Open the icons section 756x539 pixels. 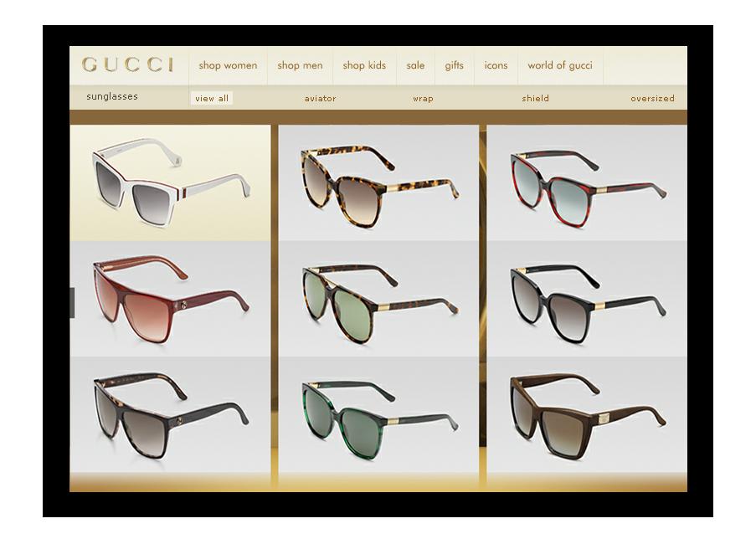496,65
